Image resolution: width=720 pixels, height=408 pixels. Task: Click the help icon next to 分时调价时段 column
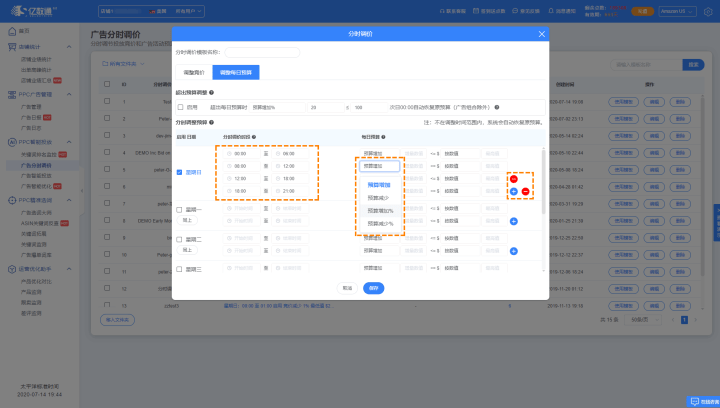253,137
